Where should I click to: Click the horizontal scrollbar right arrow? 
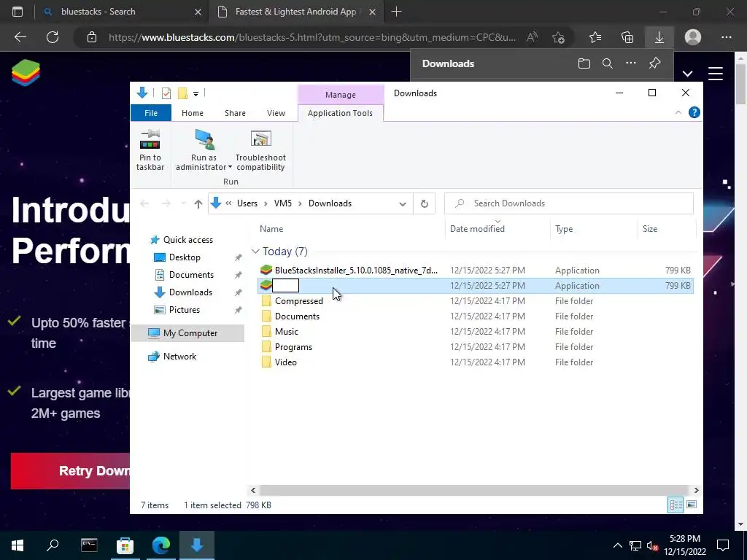tap(696, 491)
